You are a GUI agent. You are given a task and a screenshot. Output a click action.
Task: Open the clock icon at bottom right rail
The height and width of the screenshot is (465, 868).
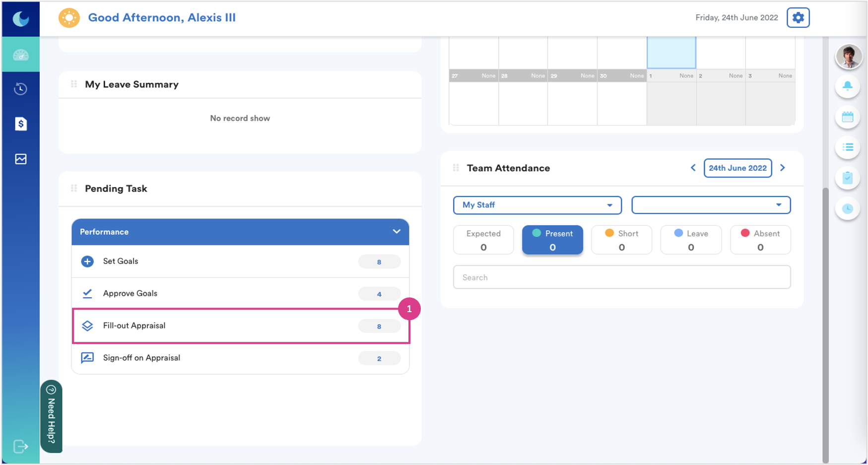point(848,209)
